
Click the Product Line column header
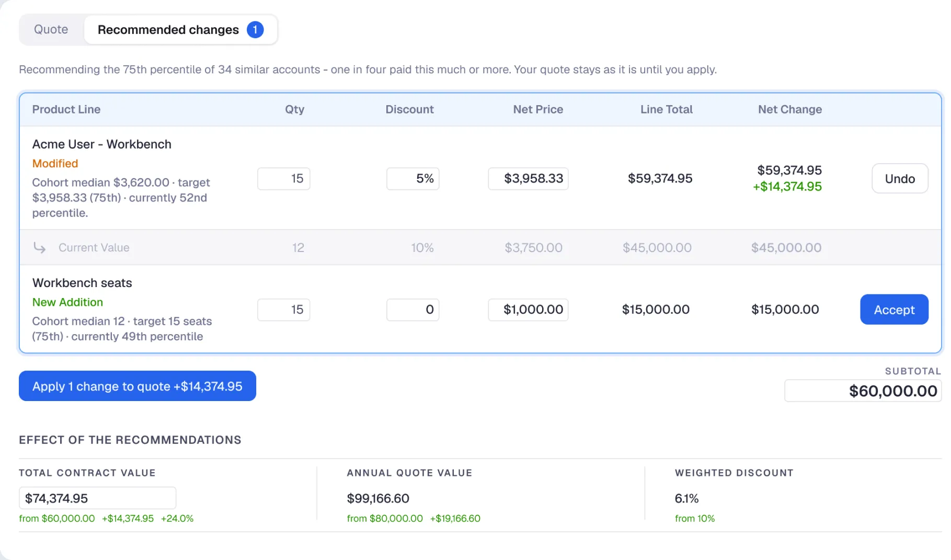click(66, 109)
